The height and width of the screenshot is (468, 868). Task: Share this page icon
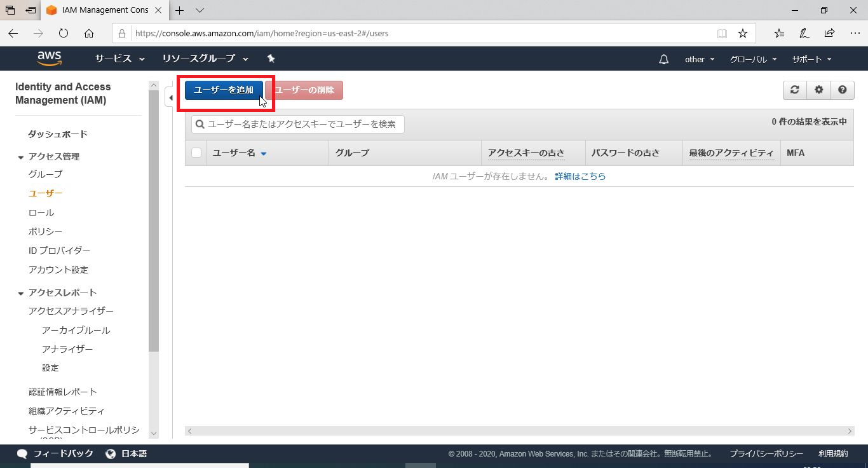pos(829,33)
